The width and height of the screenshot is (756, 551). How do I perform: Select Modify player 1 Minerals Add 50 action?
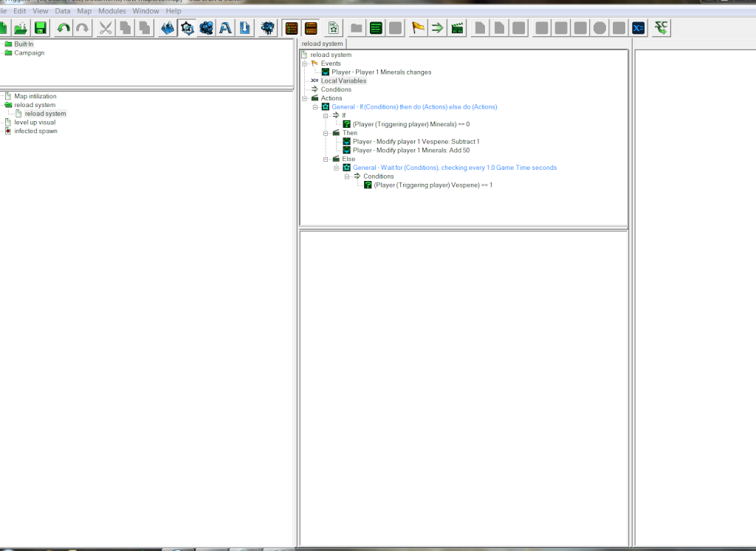tap(411, 150)
